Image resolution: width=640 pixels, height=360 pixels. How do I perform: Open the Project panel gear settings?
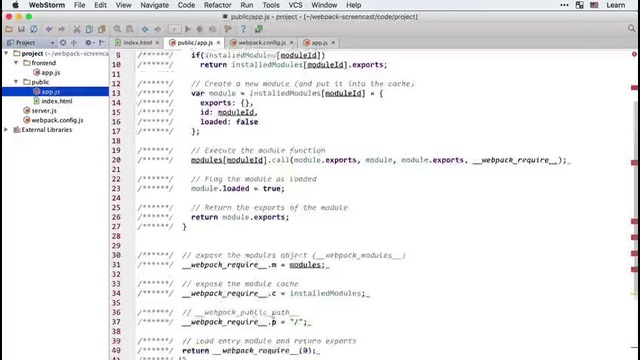pos(89,42)
